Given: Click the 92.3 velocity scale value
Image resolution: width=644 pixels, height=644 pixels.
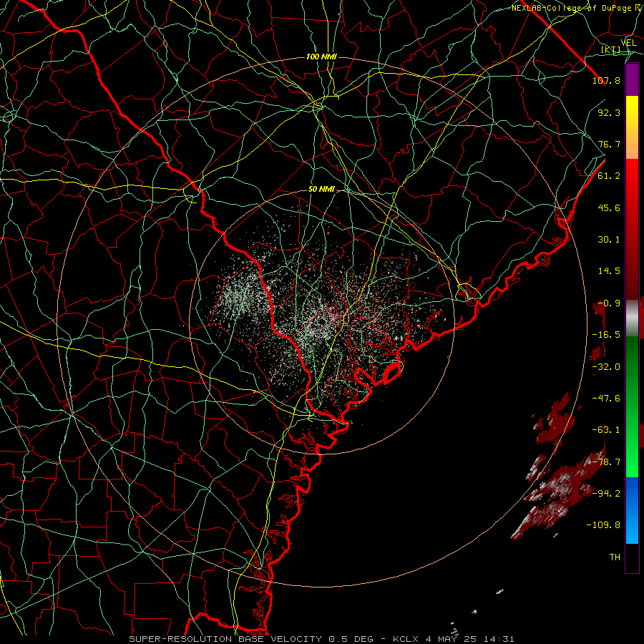Looking at the screenshot, I should pos(609,112).
